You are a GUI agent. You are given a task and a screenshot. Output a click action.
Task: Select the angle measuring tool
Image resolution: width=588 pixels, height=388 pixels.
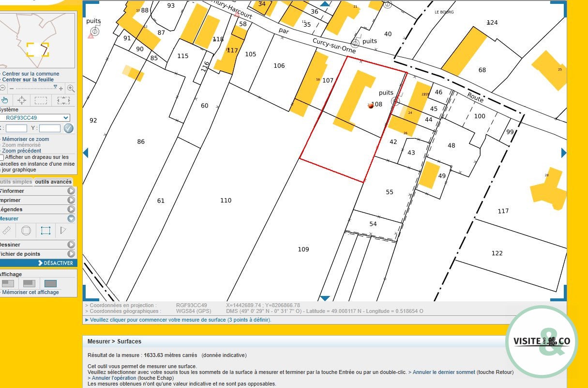(63, 231)
